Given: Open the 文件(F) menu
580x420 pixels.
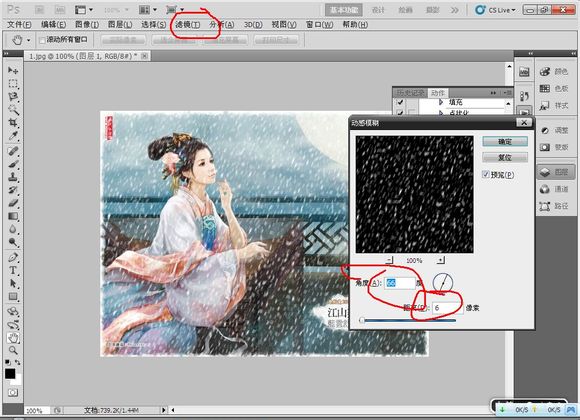Looking at the screenshot, I should click(x=20, y=24).
